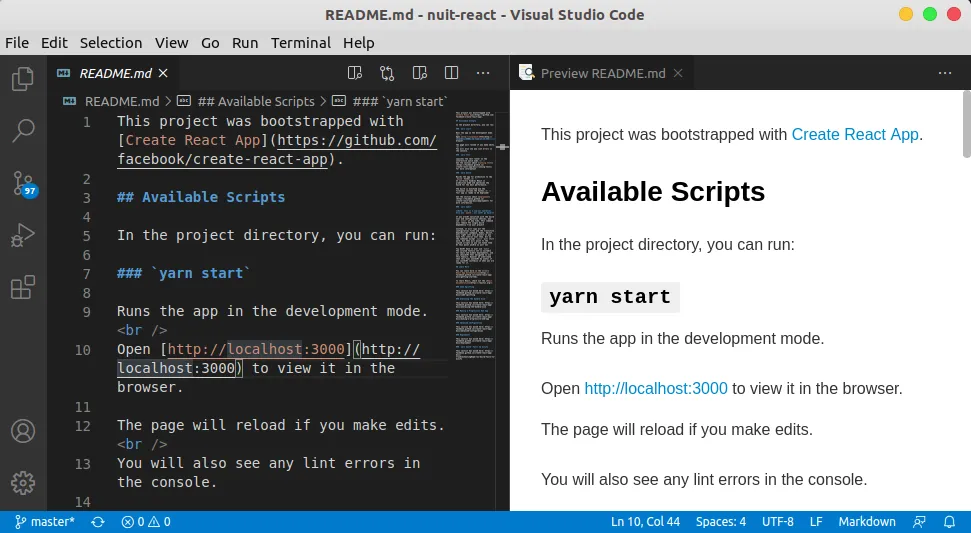Viewport: 971px width, 533px height.
Task: Open the Run and Debug view
Action: [x=22, y=237]
